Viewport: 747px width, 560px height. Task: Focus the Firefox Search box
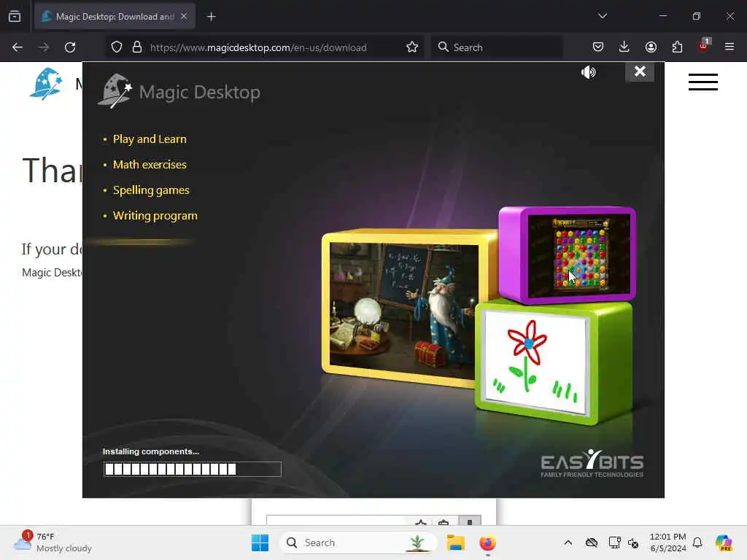[x=497, y=47]
